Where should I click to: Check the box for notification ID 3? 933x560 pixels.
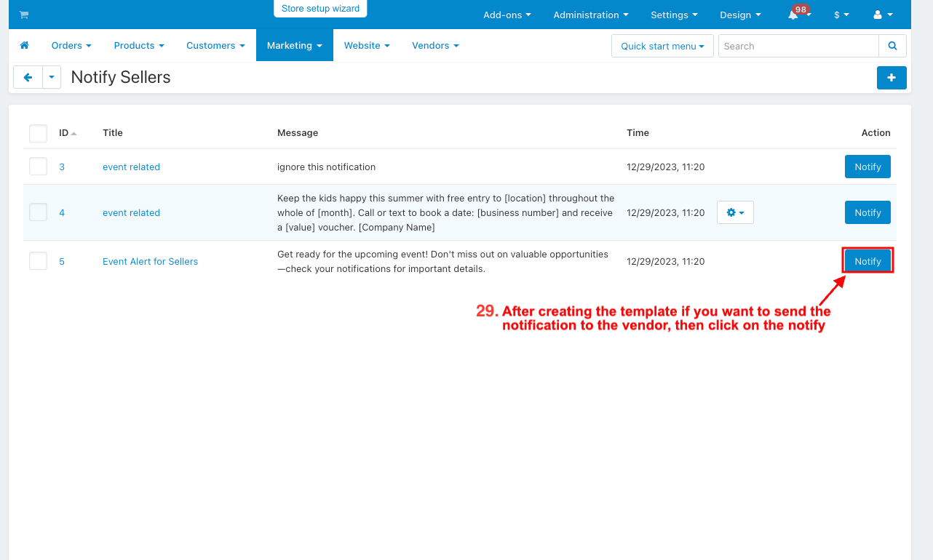click(38, 167)
